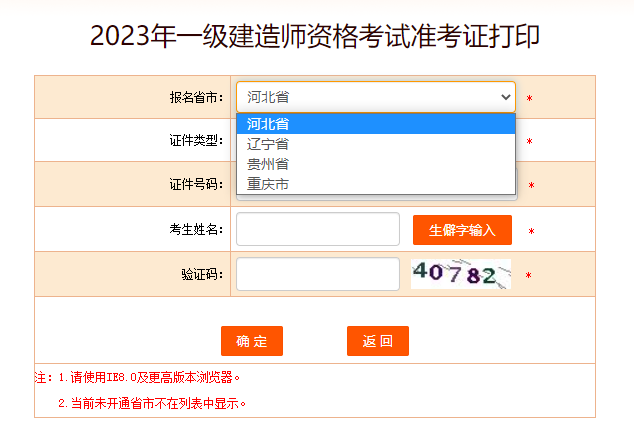Click the 验证码 field label
Viewport: 634px width, 436px height.
click(203, 274)
